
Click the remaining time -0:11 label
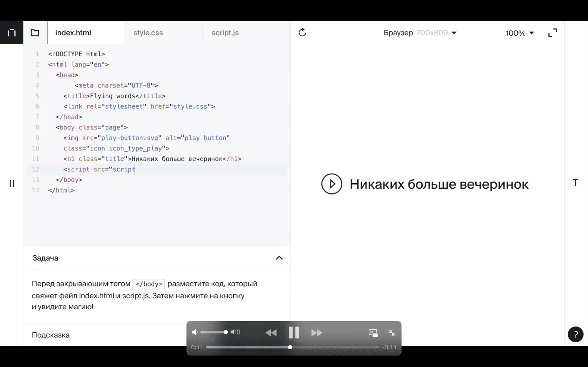(389, 347)
